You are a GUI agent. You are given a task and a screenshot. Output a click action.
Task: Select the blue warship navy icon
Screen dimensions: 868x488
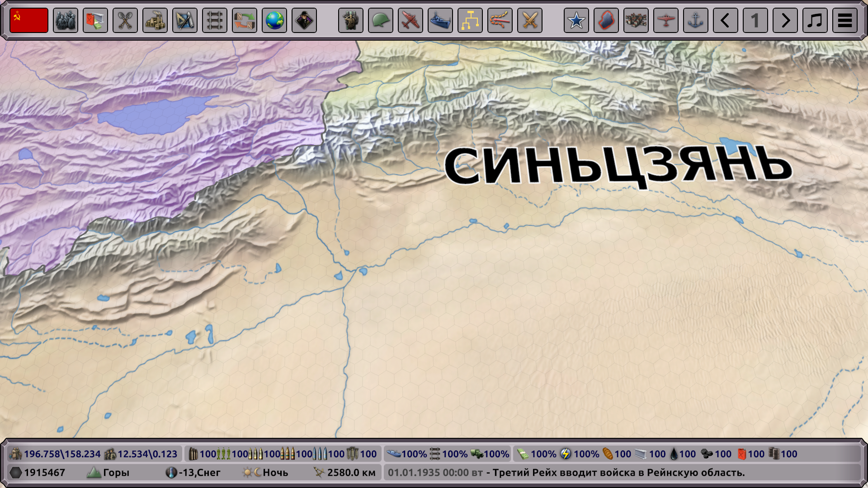pyautogui.click(x=440, y=20)
